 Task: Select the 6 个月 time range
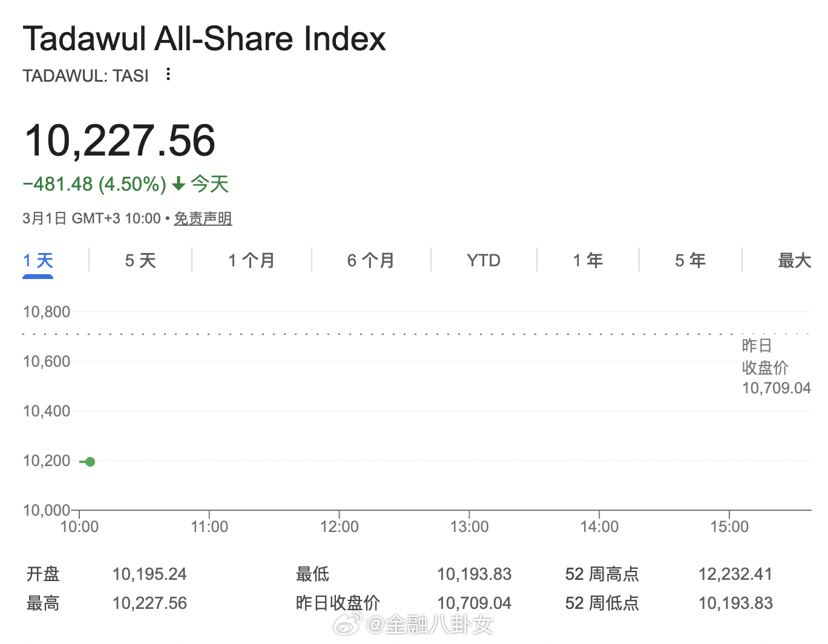click(x=370, y=260)
